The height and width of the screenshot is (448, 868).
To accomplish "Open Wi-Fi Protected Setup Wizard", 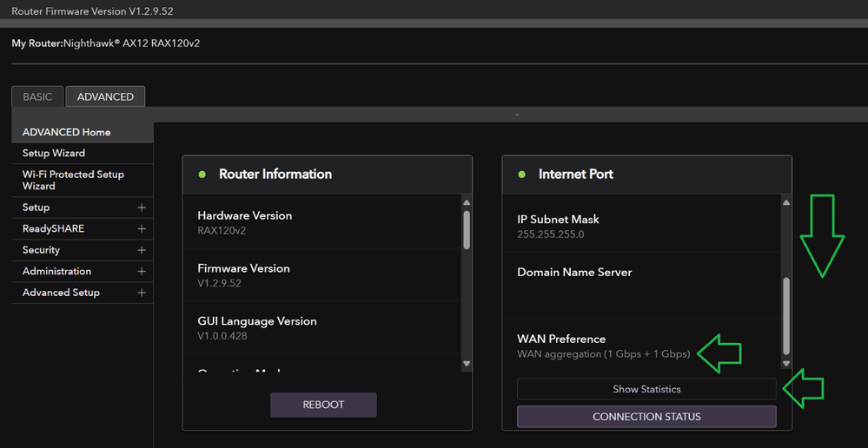I will click(73, 180).
